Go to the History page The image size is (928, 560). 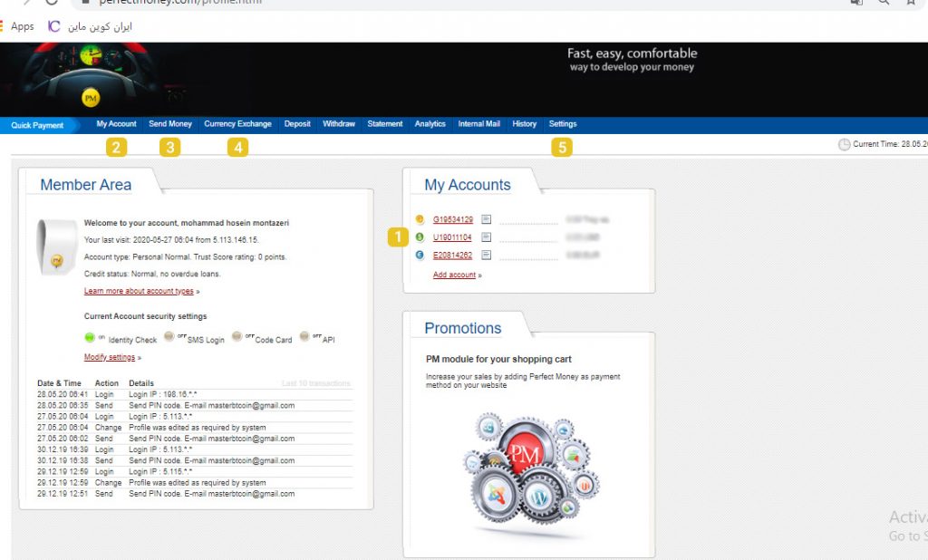coord(525,124)
